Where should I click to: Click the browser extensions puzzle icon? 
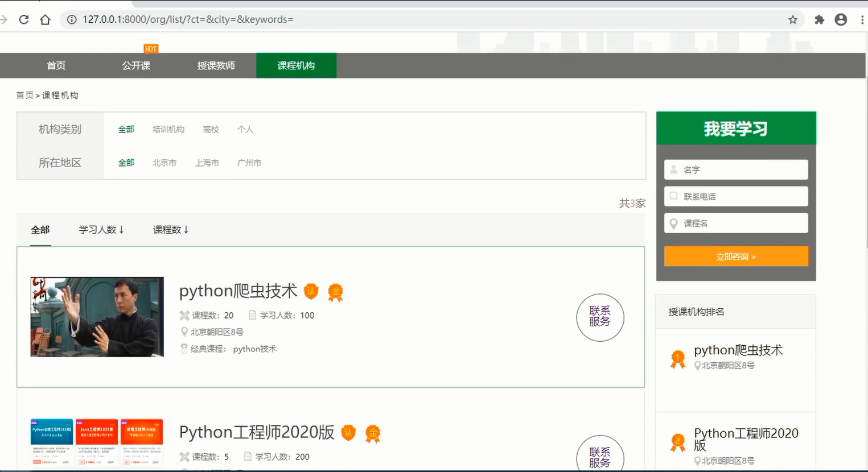point(818,19)
